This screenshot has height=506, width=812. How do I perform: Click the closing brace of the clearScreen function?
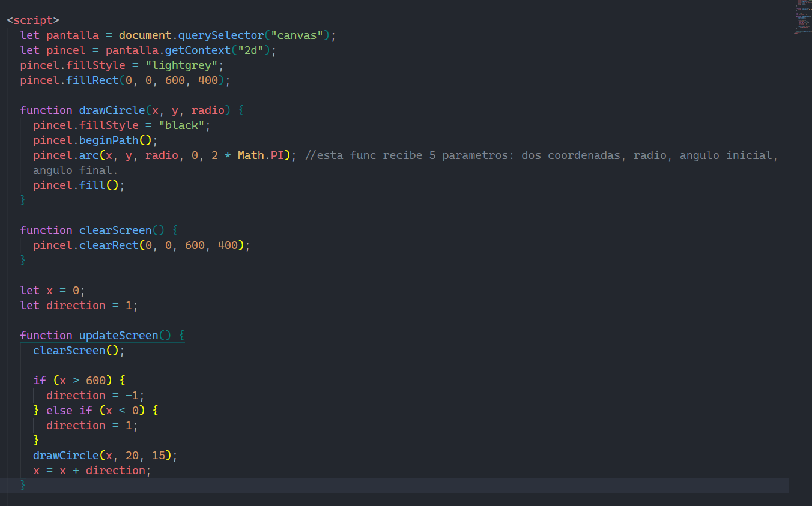[23, 261]
